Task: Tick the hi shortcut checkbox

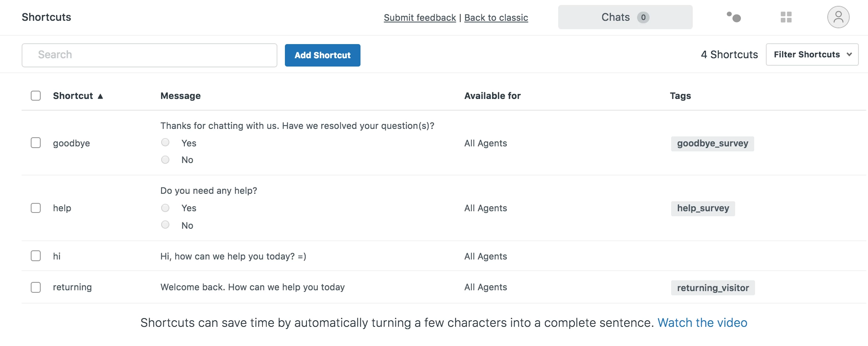Action: pos(36,256)
